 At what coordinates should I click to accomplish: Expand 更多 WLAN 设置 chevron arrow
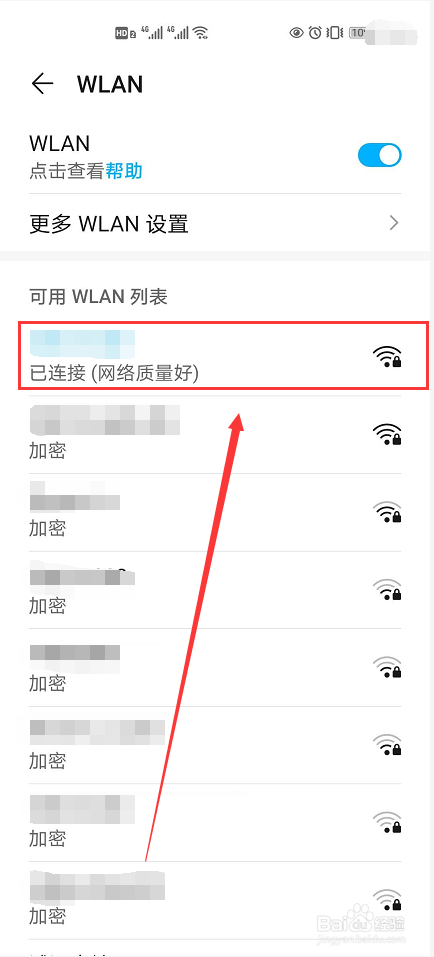[394, 223]
